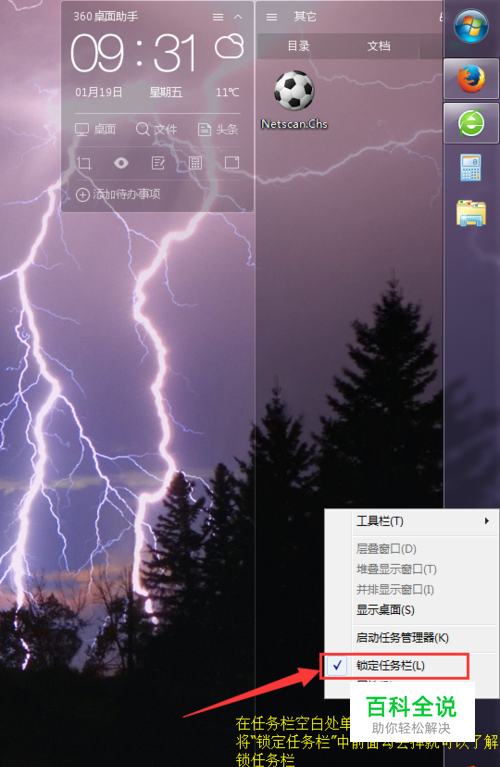Viewport: 500px width, 767px height.
Task: Click 桌面 in the assistant widget
Action: (95, 129)
